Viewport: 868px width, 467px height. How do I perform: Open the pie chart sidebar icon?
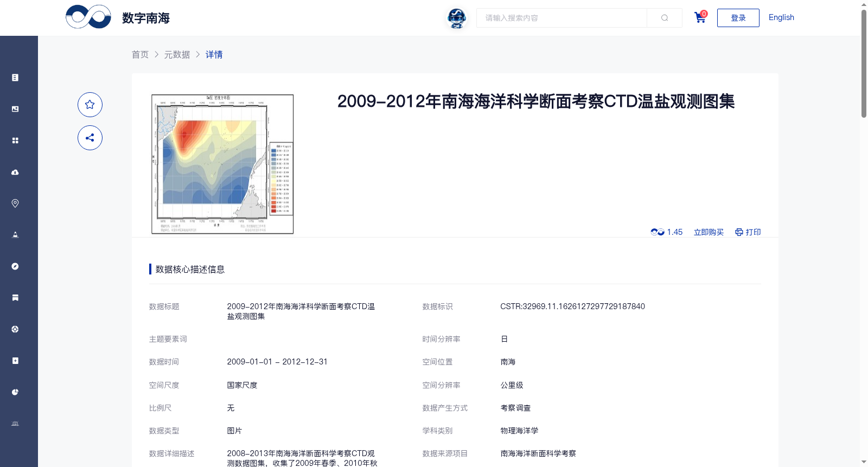tap(15, 392)
